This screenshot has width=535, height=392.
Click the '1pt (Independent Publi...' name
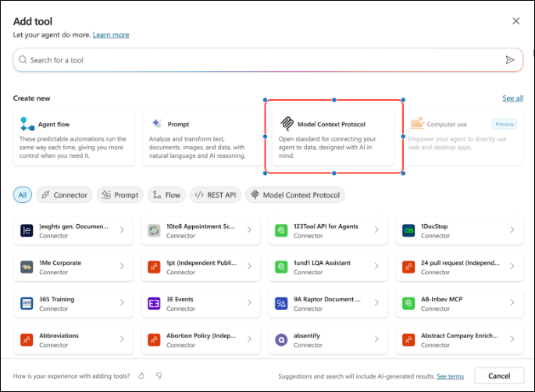[x=202, y=262]
